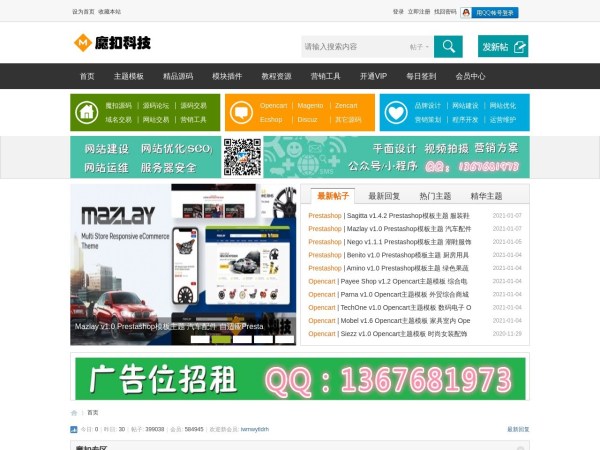Open 主题模板 in the navigation bar

[128, 76]
